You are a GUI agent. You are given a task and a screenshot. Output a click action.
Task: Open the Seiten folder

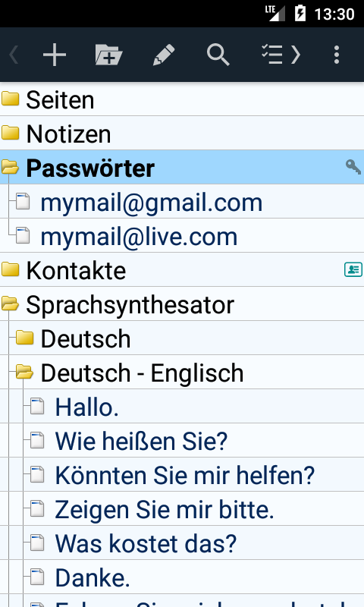[x=182, y=99]
